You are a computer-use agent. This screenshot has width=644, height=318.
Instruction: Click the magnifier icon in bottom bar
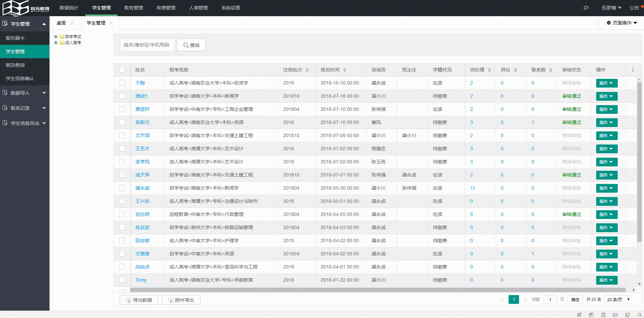click(x=639, y=315)
